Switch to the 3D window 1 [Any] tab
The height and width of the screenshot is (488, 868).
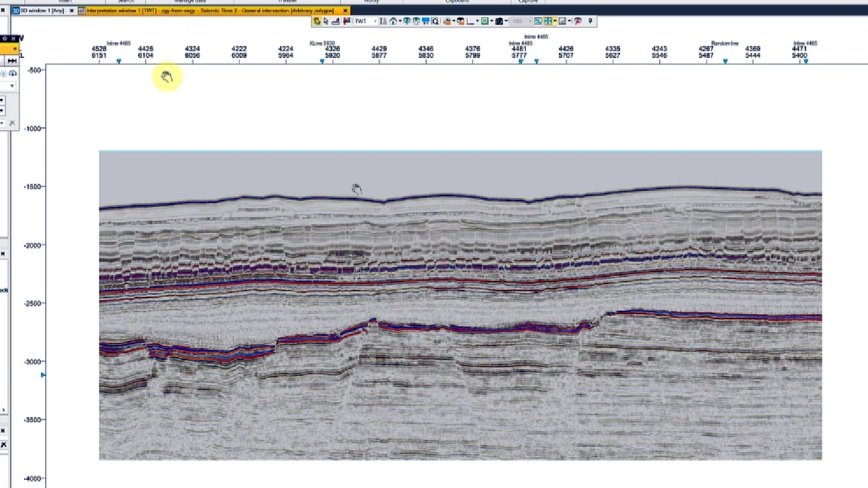[x=43, y=11]
